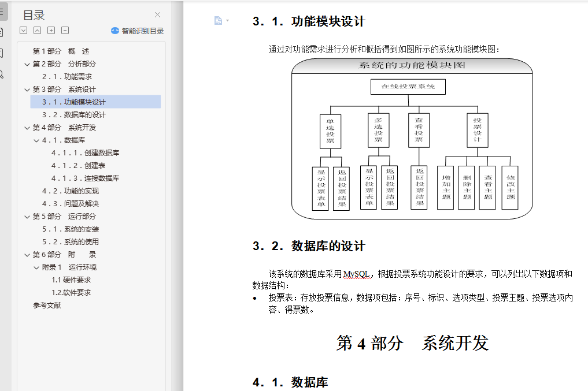Click the blue 智能识别目录 robot icon

tap(114, 31)
